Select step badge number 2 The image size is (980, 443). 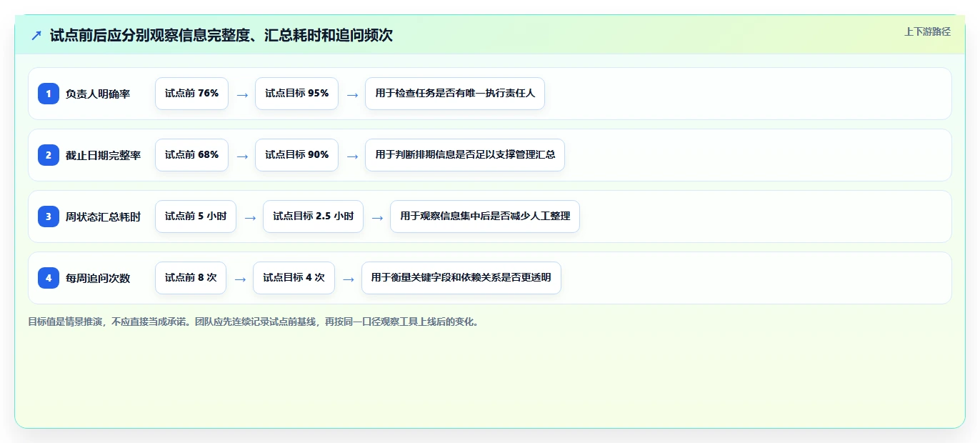tap(49, 155)
